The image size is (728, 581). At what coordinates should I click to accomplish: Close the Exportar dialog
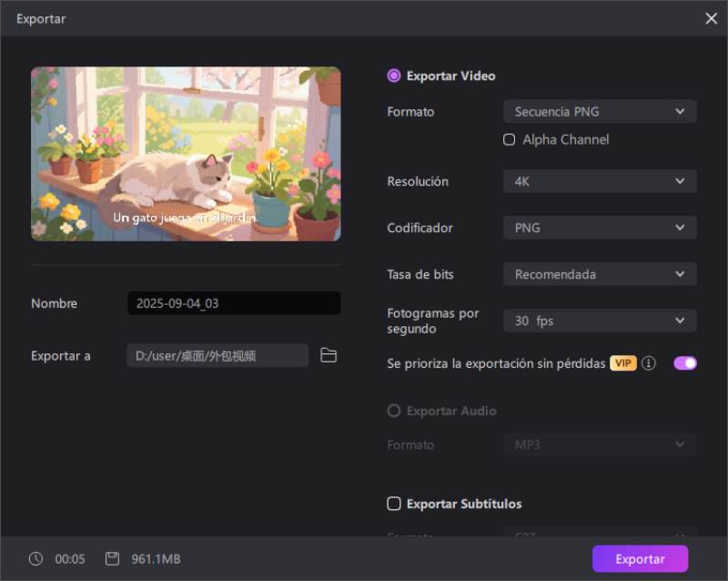(x=711, y=18)
